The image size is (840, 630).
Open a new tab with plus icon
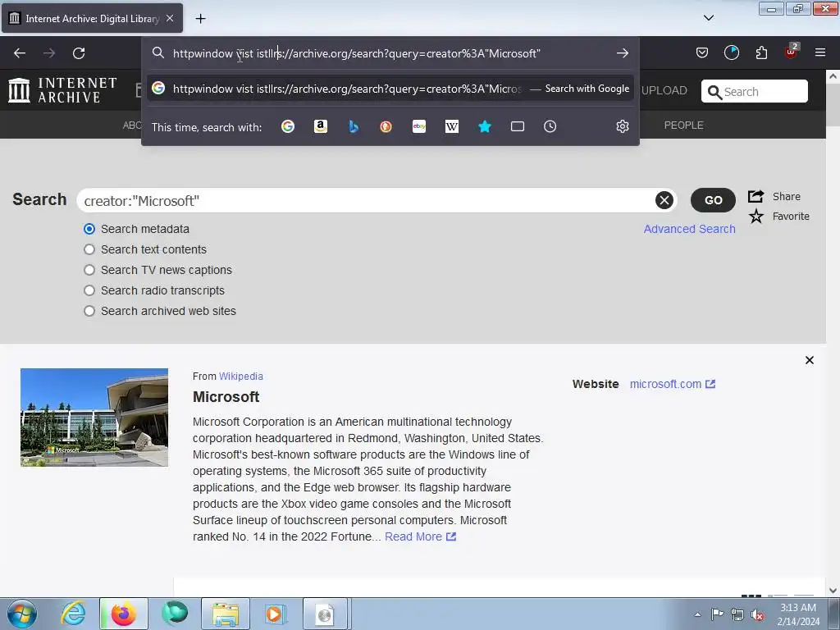(x=200, y=19)
